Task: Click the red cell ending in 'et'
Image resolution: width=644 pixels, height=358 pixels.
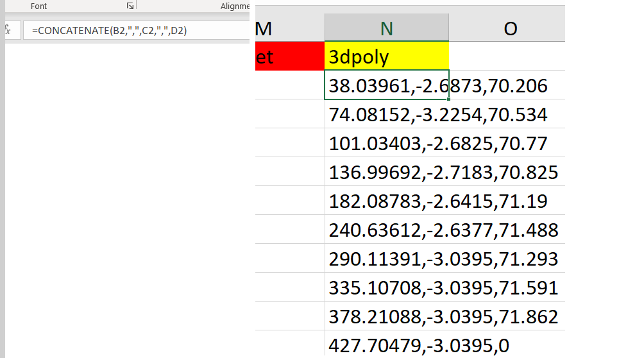Action: pyautogui.click(x=289, y=56)
